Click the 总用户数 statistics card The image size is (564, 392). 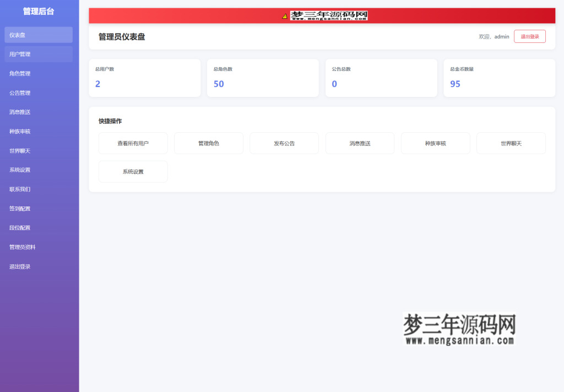144,78
